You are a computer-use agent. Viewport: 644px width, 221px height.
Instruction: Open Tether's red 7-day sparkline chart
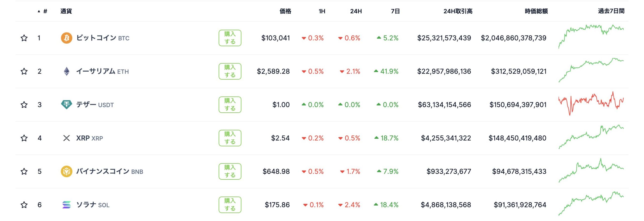591,103
